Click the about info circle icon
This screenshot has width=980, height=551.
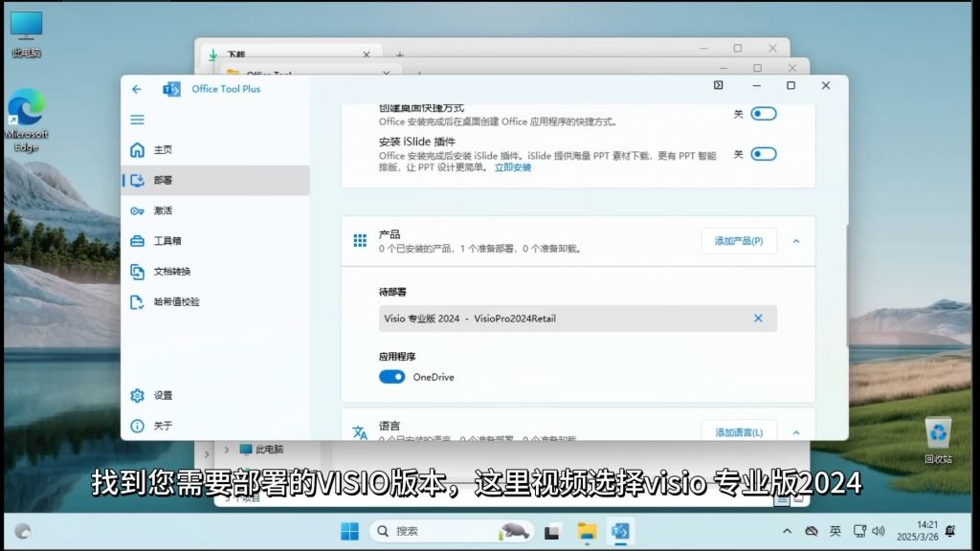[x=138, y=426]
